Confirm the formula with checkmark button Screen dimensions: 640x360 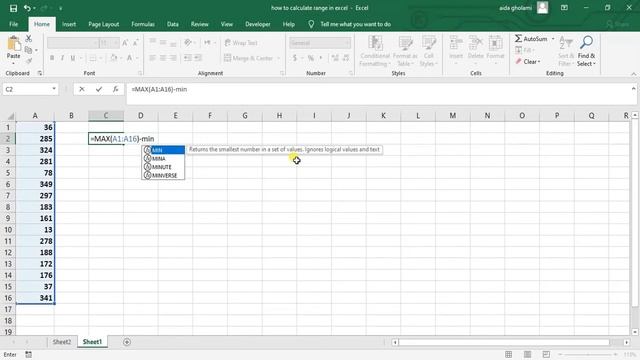point(99,89)
